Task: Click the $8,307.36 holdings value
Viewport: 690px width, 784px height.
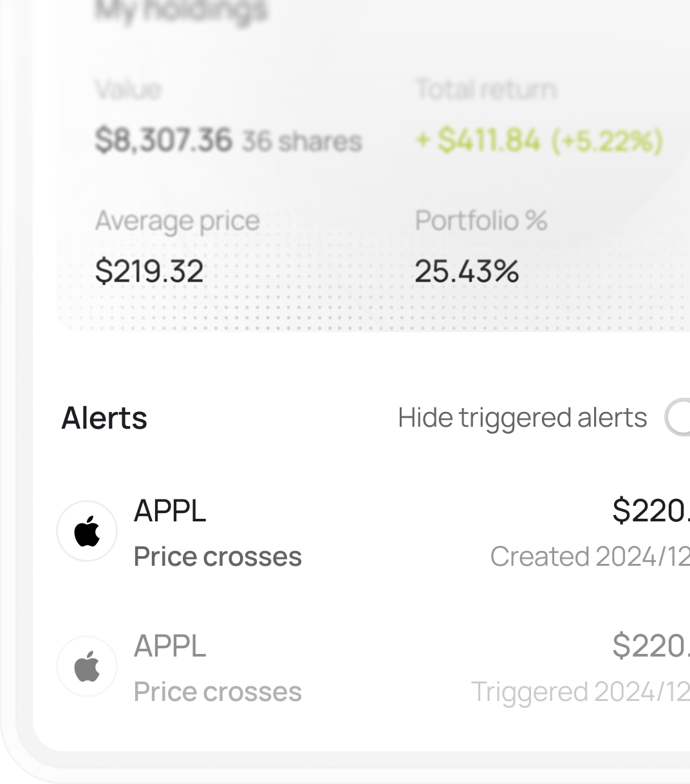Action: pos(163,140)
